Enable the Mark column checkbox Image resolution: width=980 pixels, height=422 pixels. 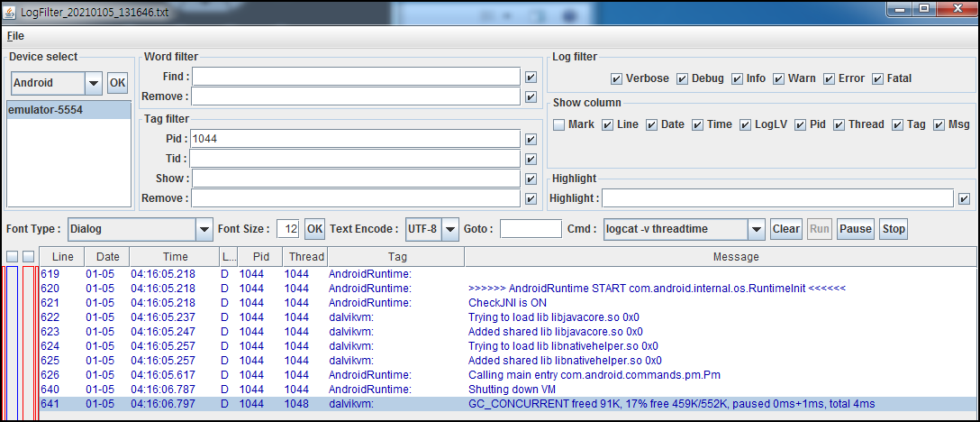click(558, 124)
